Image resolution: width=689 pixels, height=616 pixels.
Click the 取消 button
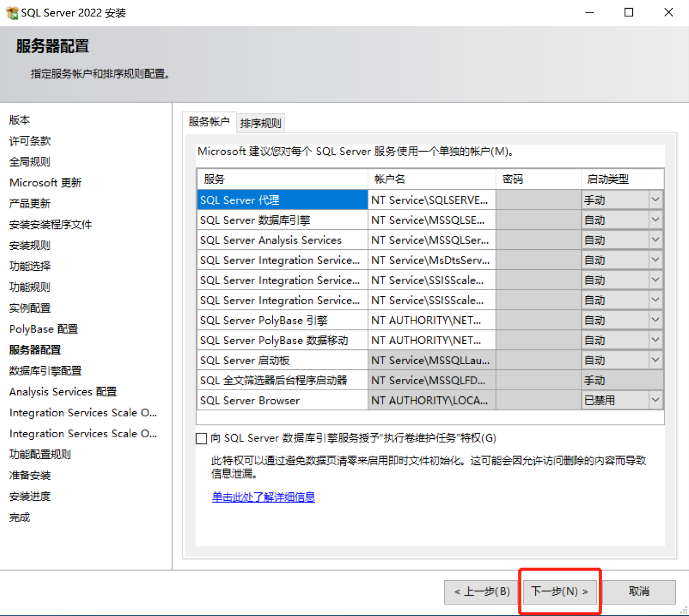coord(638,591)
